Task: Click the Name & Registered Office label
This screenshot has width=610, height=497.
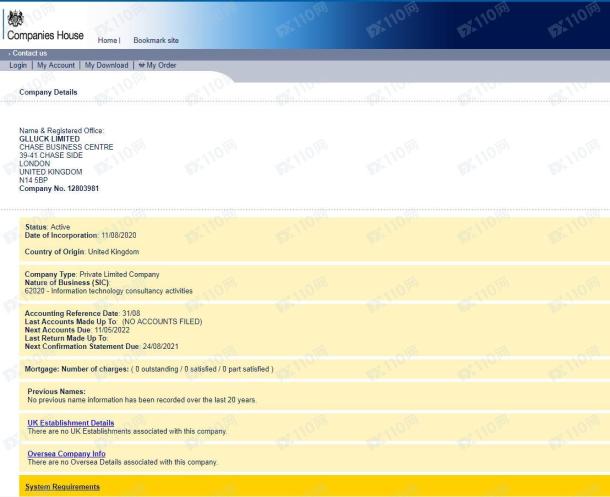Action: [62, 131]
